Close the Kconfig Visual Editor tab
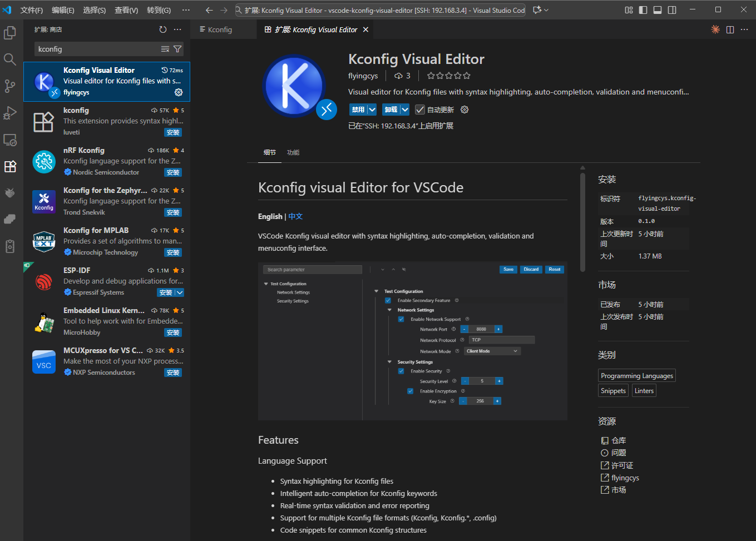 point(365,29)
